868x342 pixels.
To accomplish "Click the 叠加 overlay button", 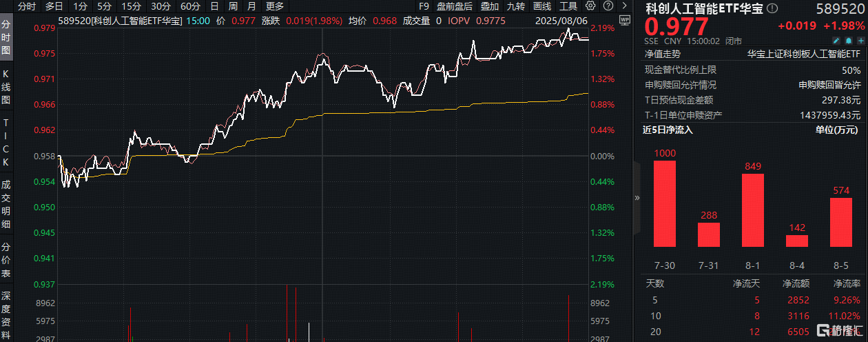I will point(490,6).
